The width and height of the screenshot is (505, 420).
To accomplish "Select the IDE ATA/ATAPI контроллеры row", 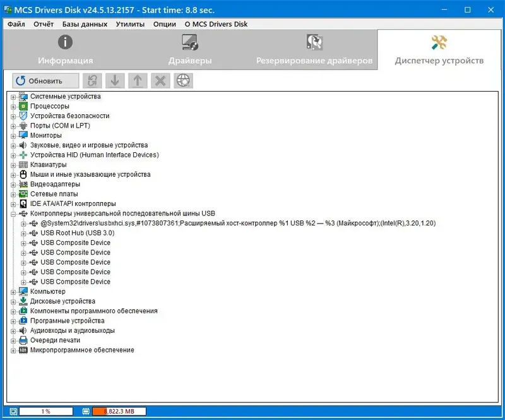I will (x=73, y=204).
